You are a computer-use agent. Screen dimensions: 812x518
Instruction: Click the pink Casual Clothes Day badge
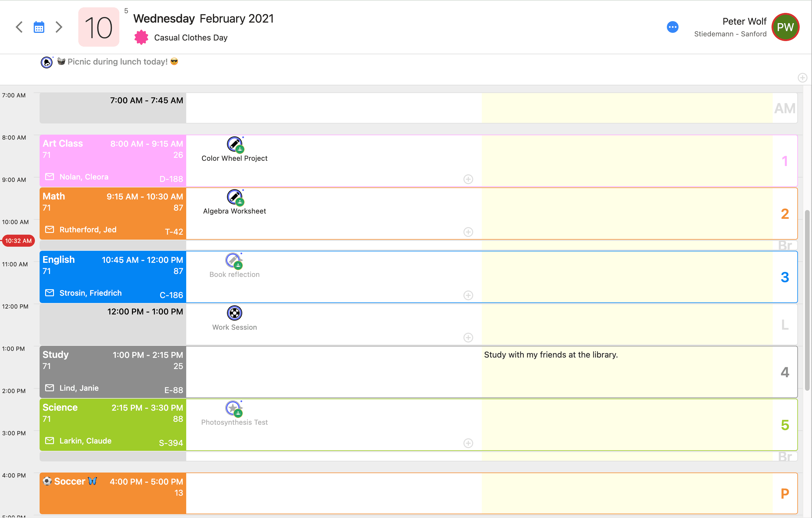(x=141, y=38)
